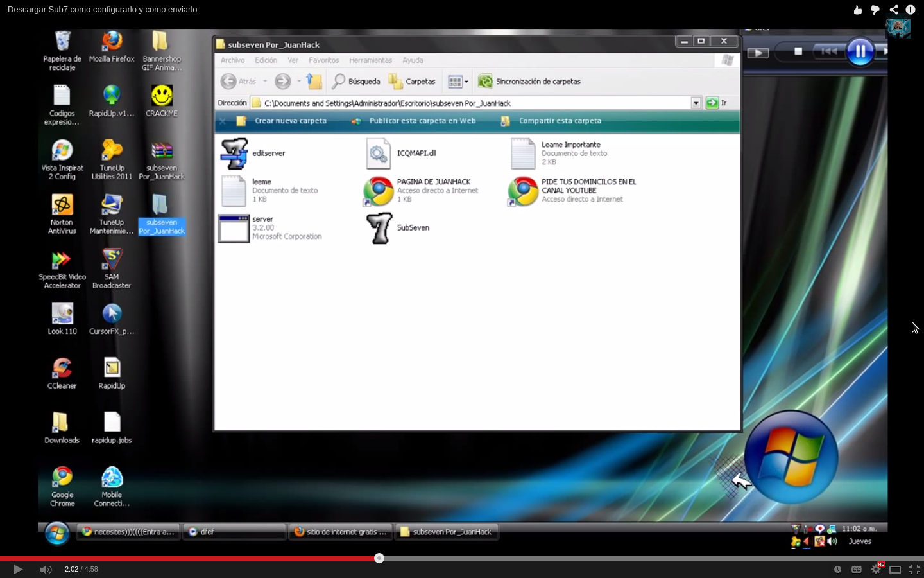924x578 pixels.
Task: Toggle YouTube closed captions
Action: click(x=857, y=569)
